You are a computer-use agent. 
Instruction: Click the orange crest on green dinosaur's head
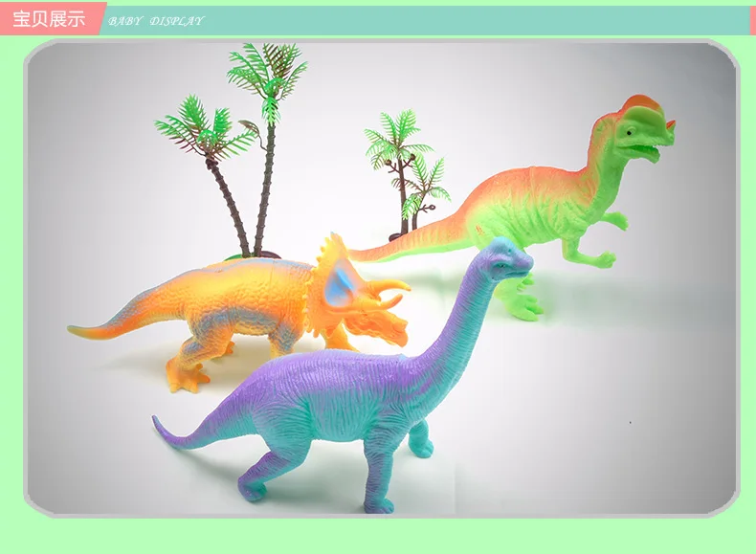point(643,102)
